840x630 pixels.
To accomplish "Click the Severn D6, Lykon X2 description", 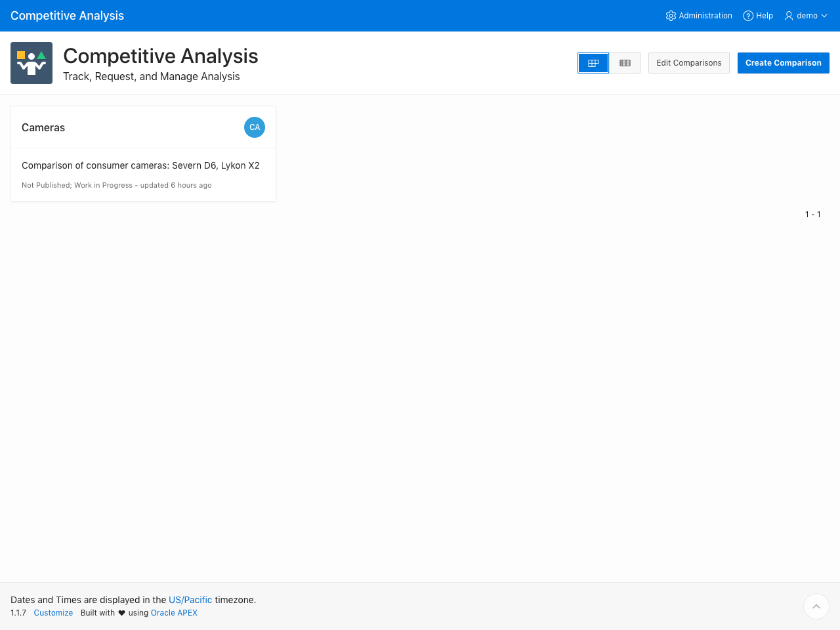I will (x=140, y=165).
